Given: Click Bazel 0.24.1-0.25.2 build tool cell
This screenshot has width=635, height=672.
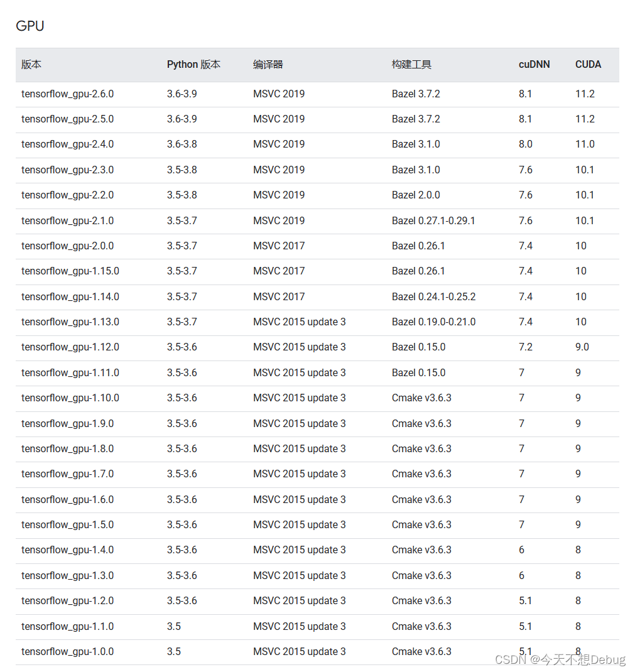Looking at the screenshot, I should (433, 296).
